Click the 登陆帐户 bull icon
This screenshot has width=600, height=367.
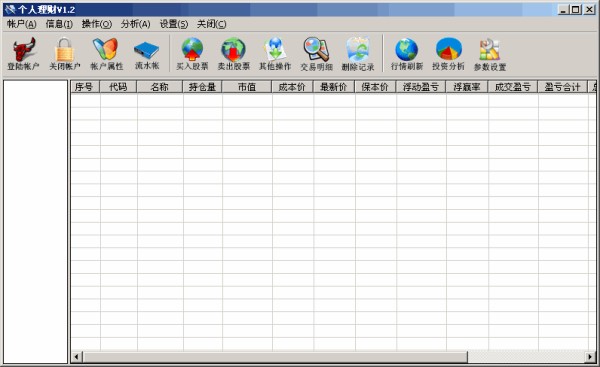click(x=24, y=54)
